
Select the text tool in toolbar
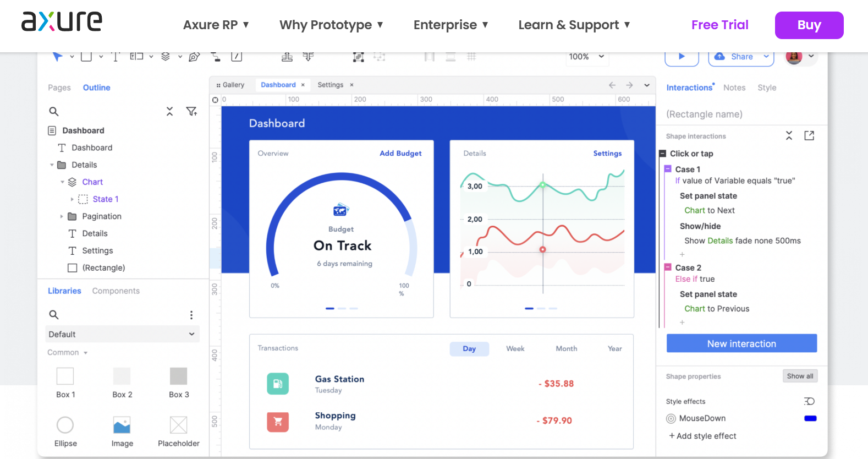[116, 56]
